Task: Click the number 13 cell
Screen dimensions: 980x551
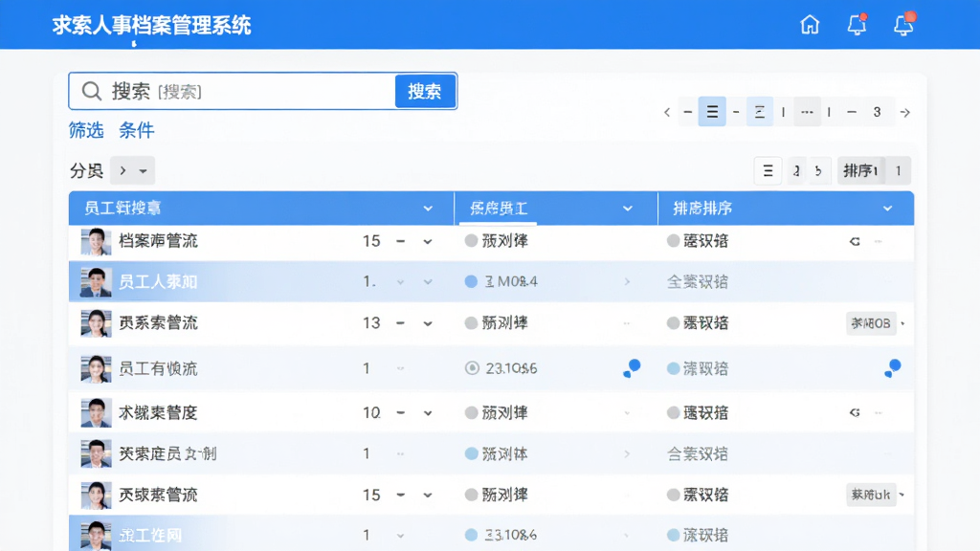Action: tap(371, 323)
